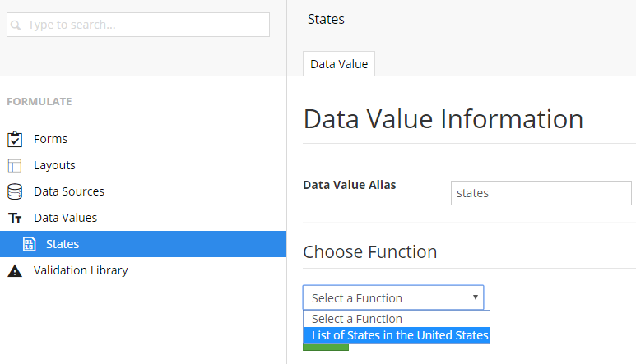636x364 pixels.
Task: Click the Data Value Alias label
Action: coord(349,185)
